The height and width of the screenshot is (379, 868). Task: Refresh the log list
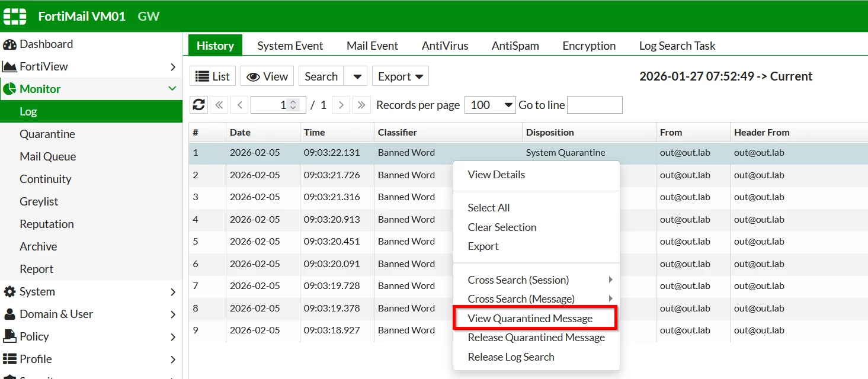pos(199,105)
